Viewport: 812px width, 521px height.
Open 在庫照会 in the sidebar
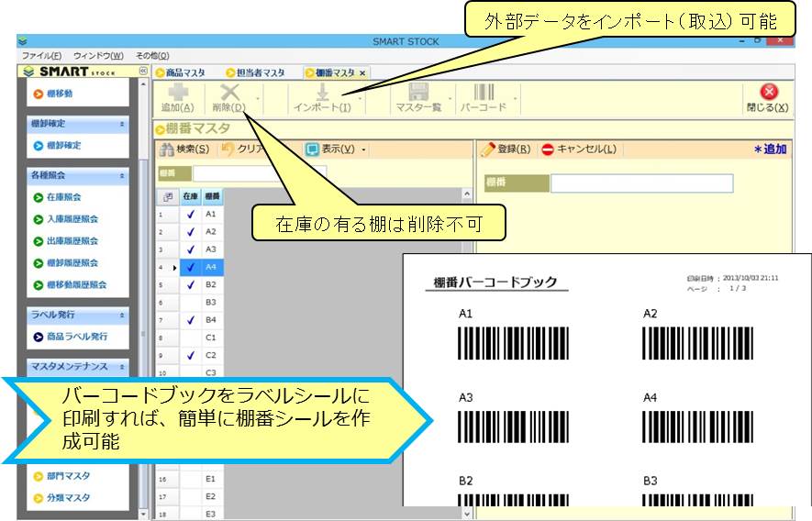[x=58, y=197]
